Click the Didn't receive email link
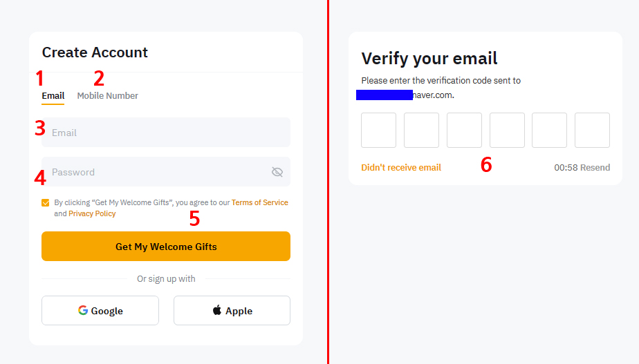639x364 pixels. point(401,168)
